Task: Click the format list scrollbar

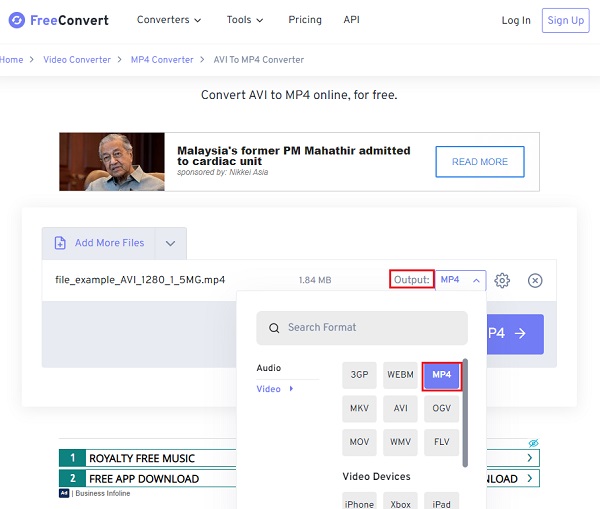Action: [x=465, y=413]
